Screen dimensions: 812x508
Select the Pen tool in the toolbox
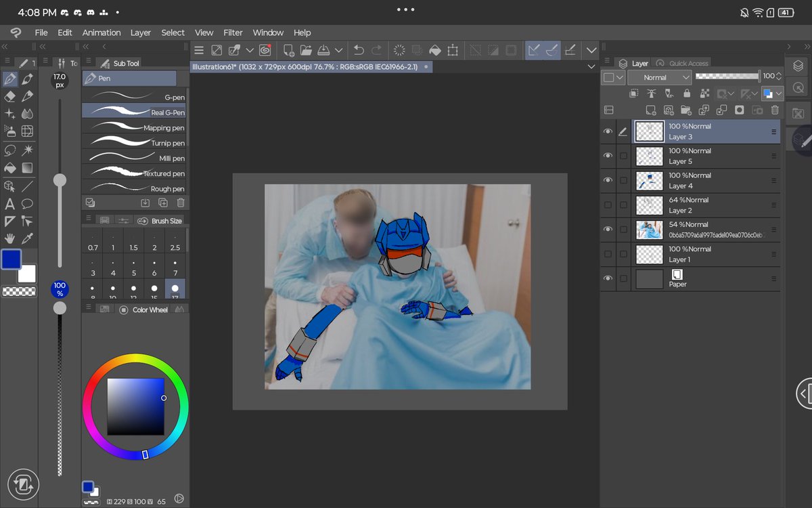[x=10, y=79]
